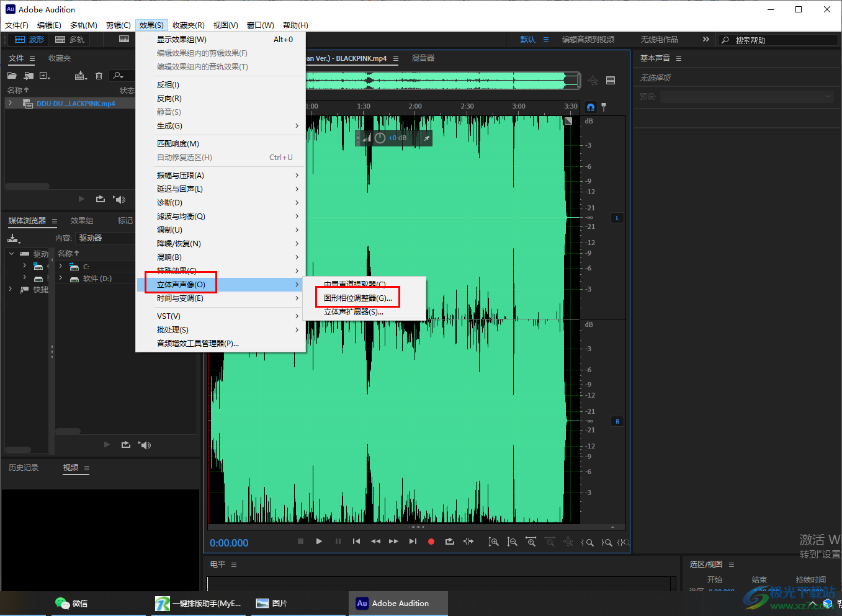Image resolution: width=842 pixels, height=616 pixels.
Task: Click the new file icon in Files panel
Action: (45, 76)
